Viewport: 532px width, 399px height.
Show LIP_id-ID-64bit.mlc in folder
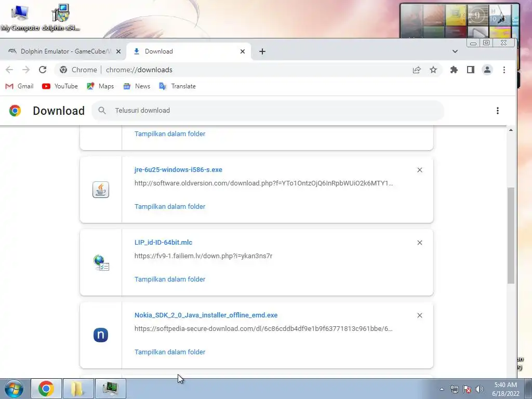click(170, 279)
